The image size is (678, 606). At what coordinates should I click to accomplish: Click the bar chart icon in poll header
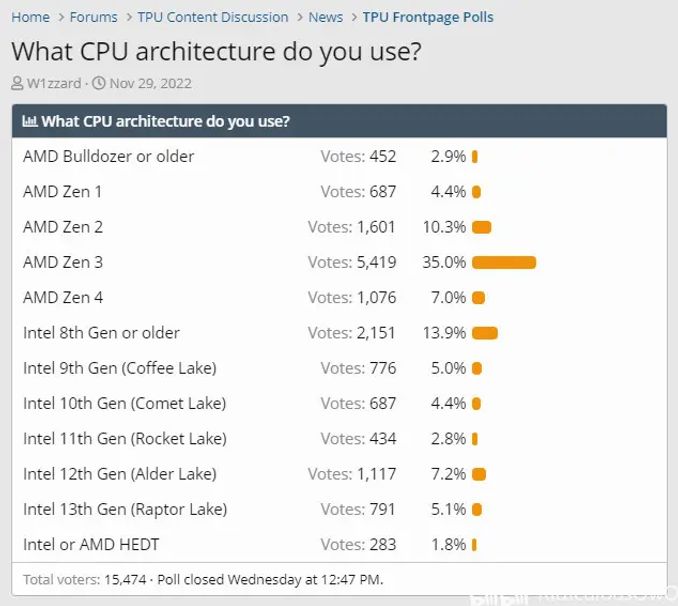tap(30, 121)
